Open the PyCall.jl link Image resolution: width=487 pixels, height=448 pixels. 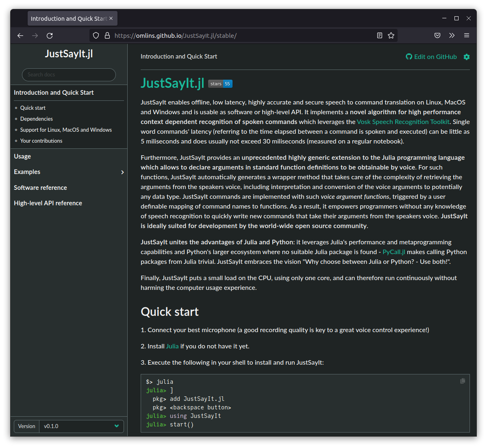tap(394, 252)
